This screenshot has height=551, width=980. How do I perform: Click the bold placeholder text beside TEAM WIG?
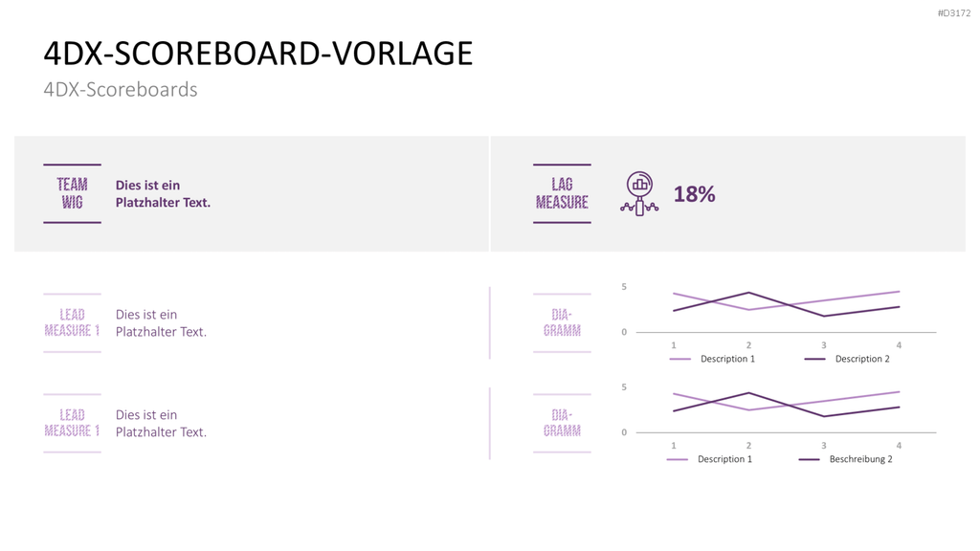163,193
